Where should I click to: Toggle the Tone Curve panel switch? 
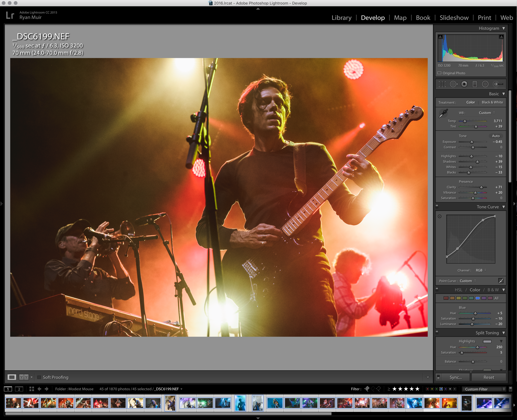(x=437, y=206)
